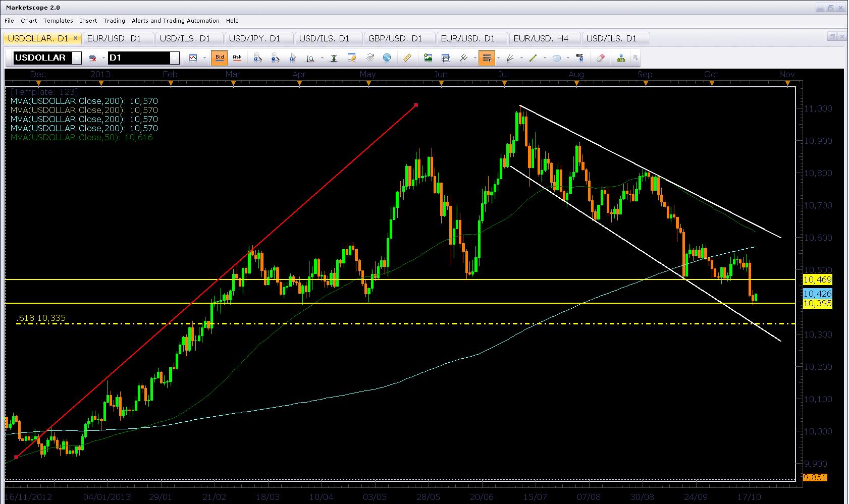Click the vertical zoom scale icon

click(x=310, y=58)
